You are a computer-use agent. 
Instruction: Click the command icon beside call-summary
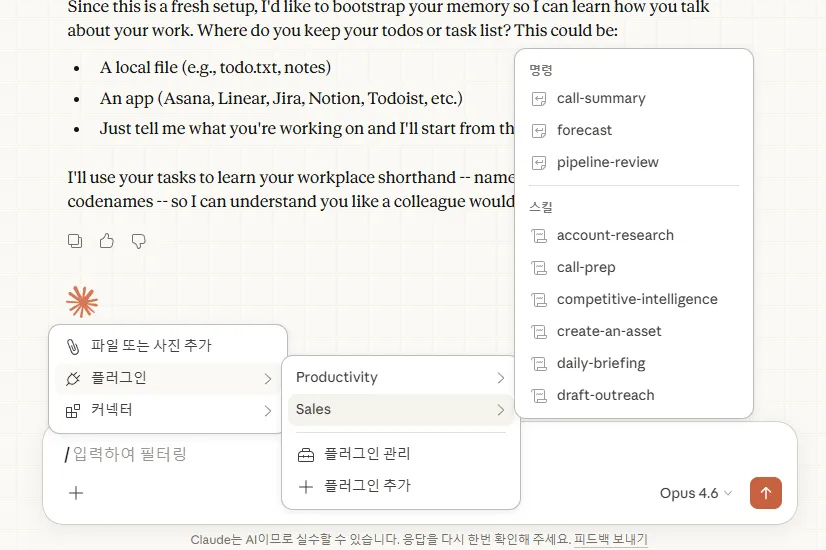click(x=539, y=99)
